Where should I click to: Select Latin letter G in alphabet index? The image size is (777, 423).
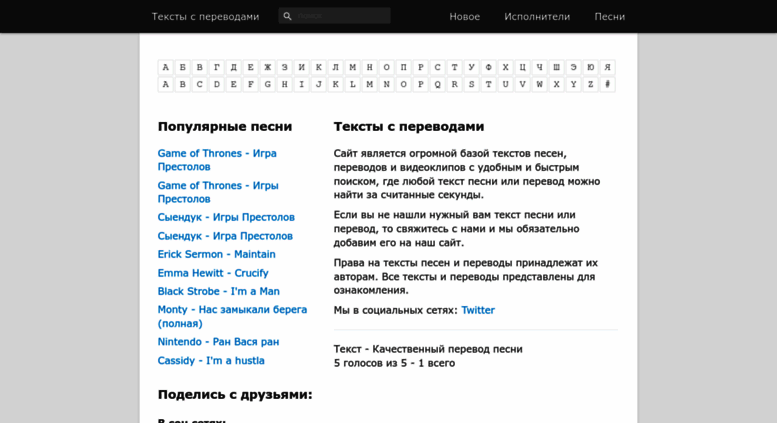click(268, 84)
